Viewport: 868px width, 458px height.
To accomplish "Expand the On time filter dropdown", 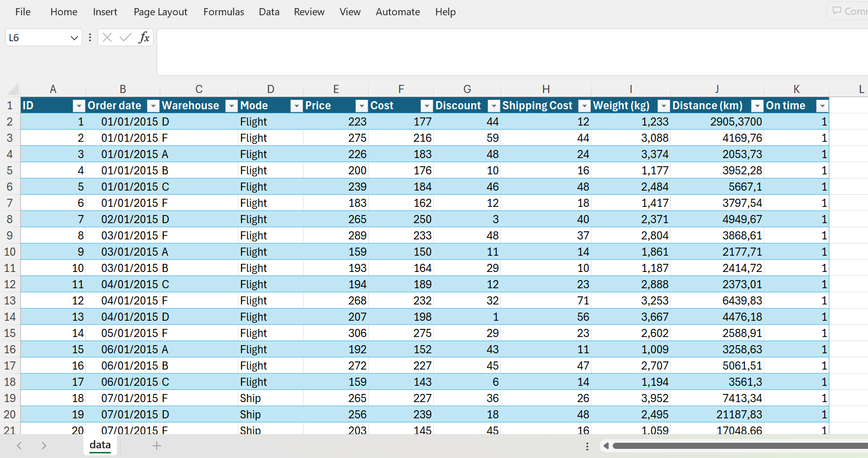I will [x=822, y=106].
